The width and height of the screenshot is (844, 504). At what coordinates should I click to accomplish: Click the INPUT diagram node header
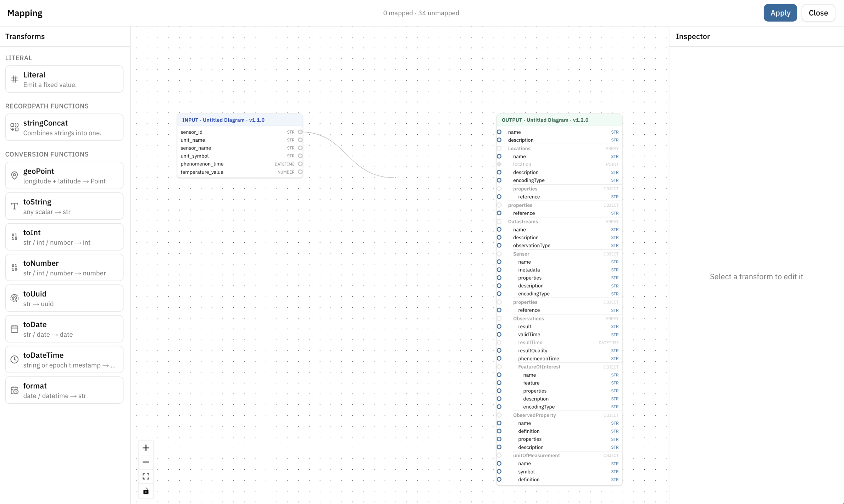240,120
